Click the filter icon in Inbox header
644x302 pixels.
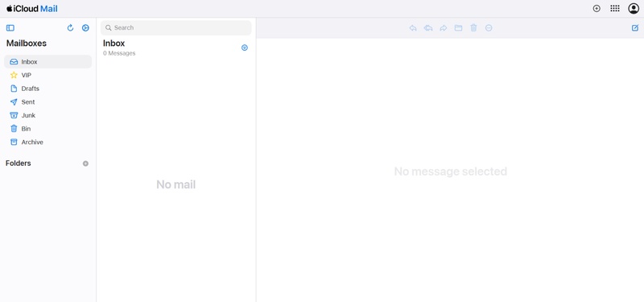click(245, 48)
